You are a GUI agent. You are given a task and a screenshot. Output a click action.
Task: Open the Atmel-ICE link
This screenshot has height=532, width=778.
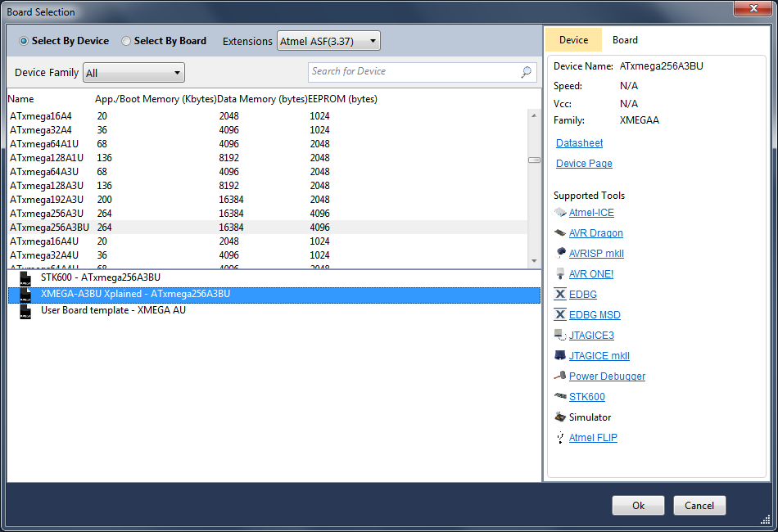591,213
